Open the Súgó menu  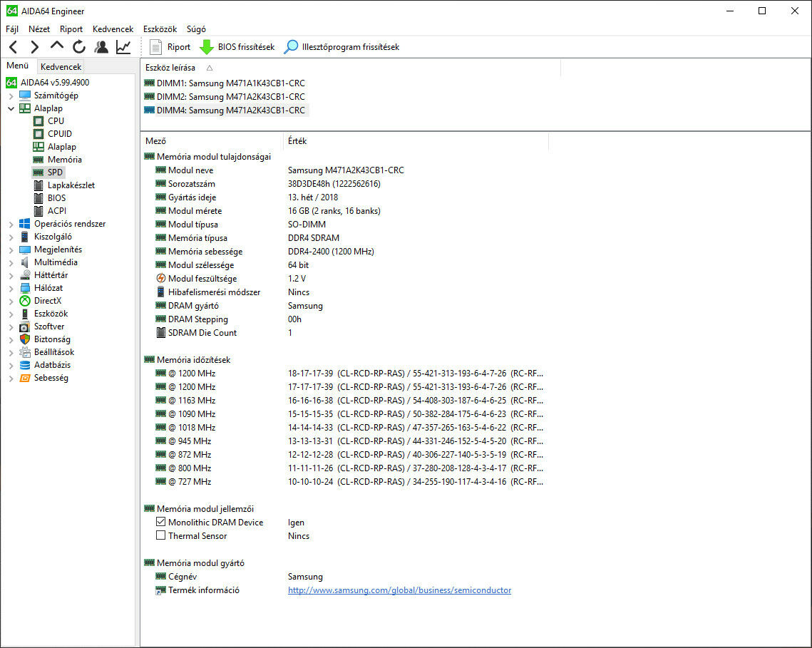tap(196, 29)
